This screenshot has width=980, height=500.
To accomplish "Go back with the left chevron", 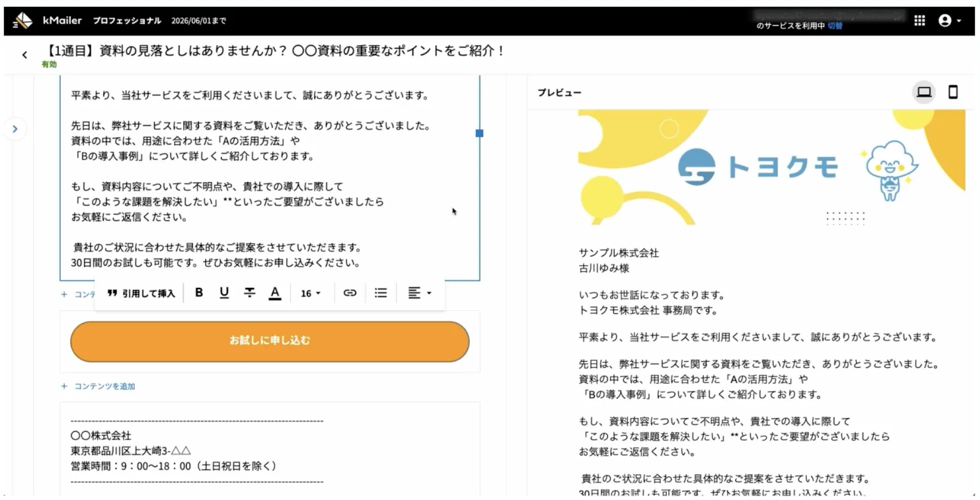I will pyautogui.click(x=24, y=55).
